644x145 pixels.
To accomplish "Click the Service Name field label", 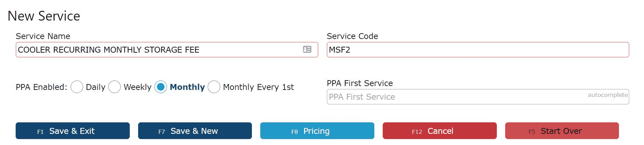I will pyautogui.click(x=43, y=36).
